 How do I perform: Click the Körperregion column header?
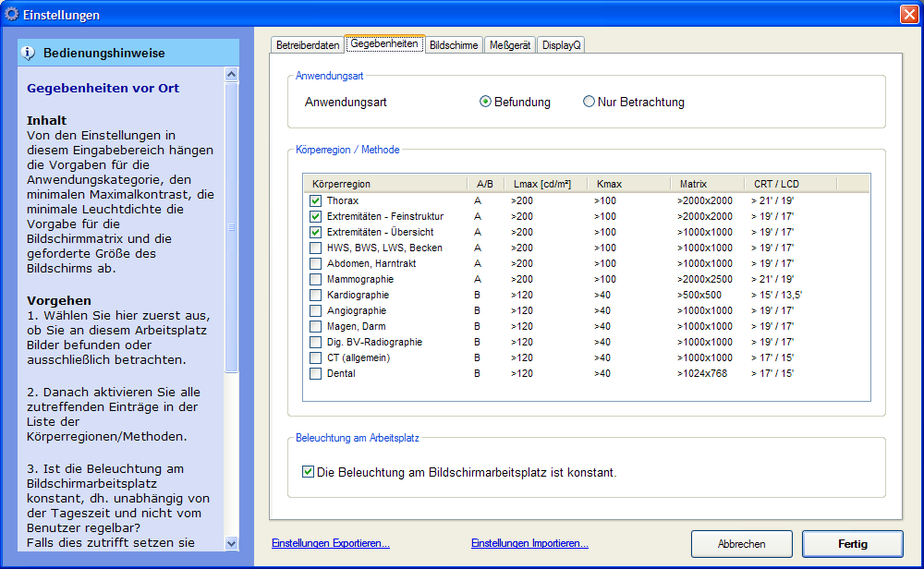click(x=386, y=184)
